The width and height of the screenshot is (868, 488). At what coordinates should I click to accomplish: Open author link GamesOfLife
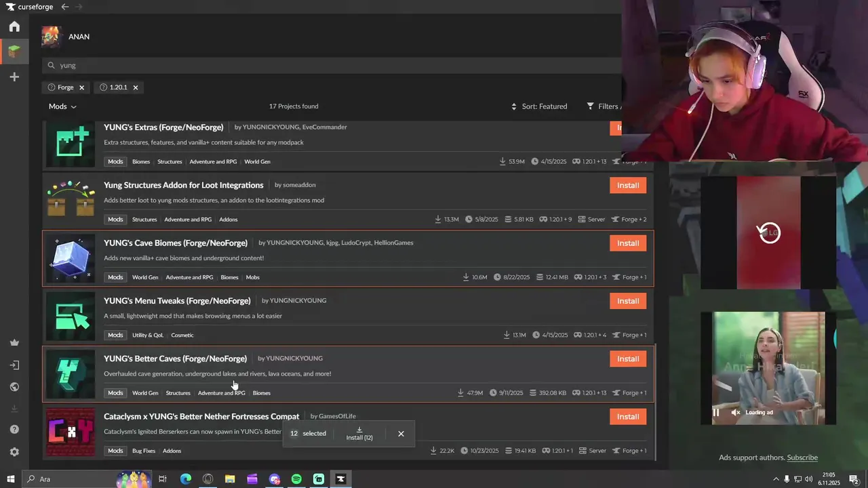tap(337, 416)
